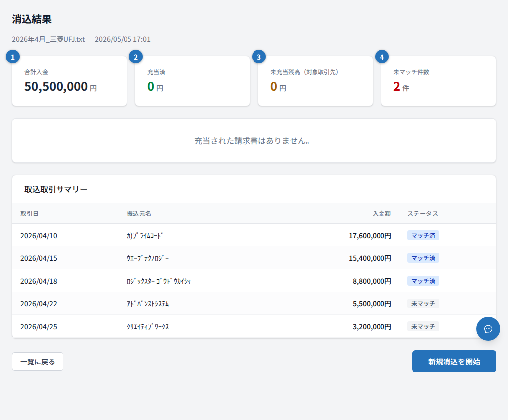Open the chat support bubble icon
This screenshot has height=420, width=508.
point(488,329)
